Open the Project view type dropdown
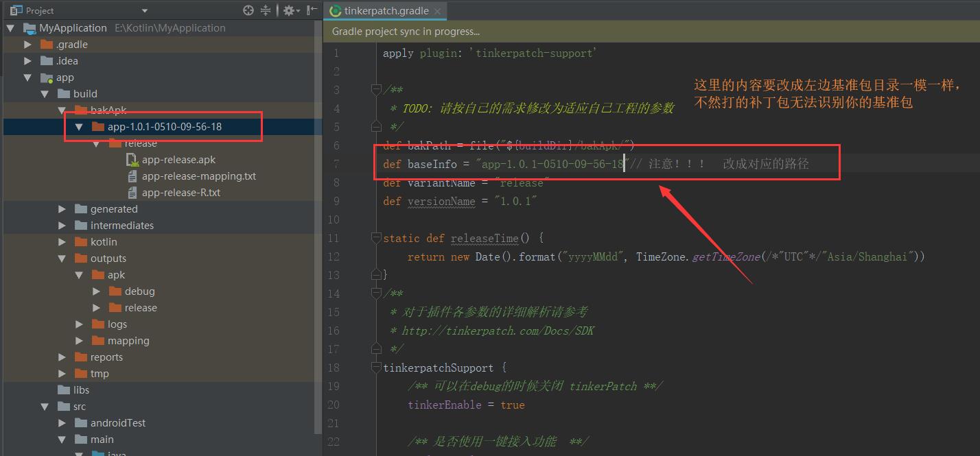This screenshot has width=980, height=456. pos(144,11)
